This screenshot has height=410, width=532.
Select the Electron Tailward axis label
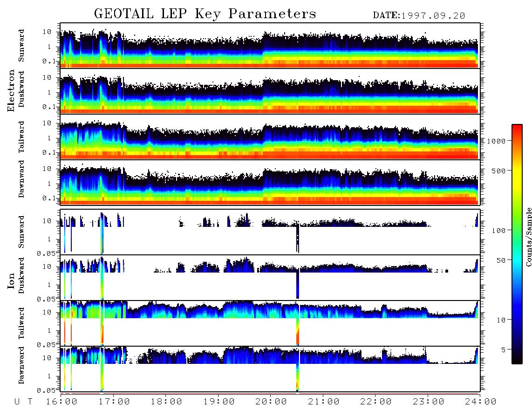(21, 137)
